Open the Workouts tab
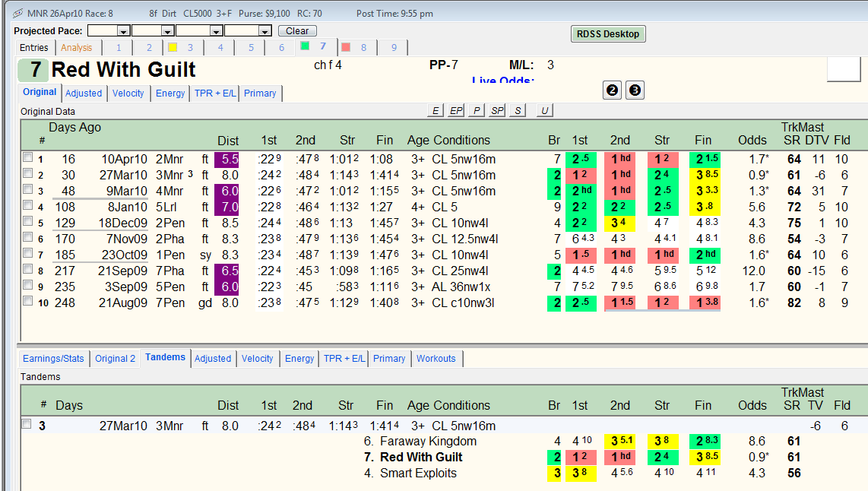Viewport: 868px width, 491px height. 436,358
